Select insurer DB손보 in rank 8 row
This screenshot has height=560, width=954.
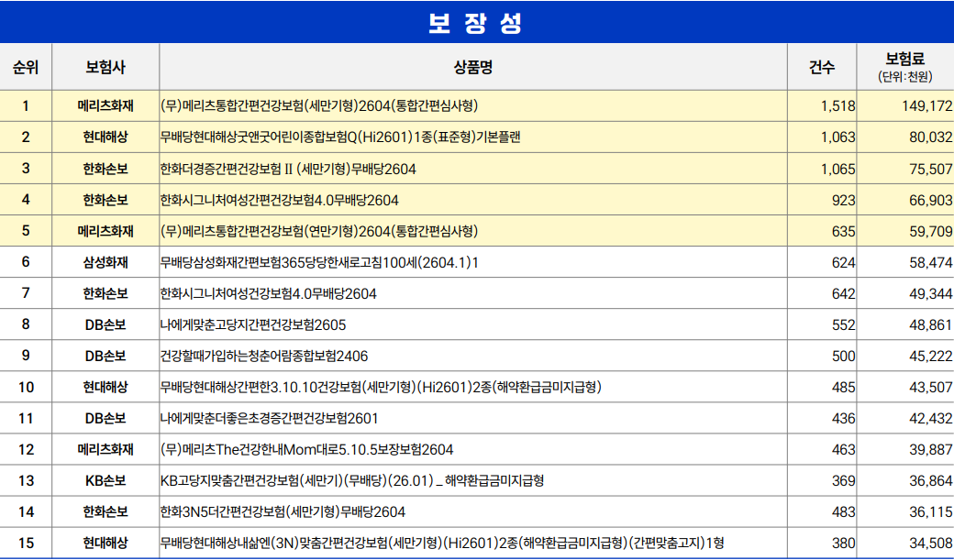coord(105,324)
